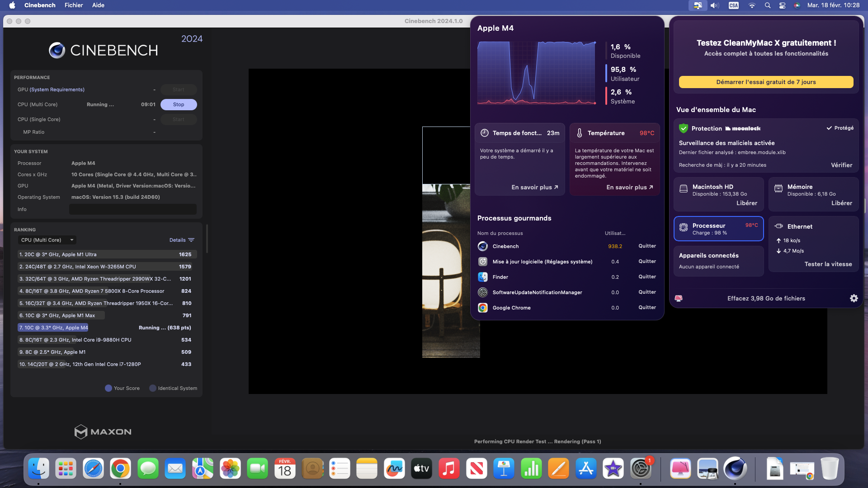Image resolution: width=868 pixels, height=488 pixels.
Task: Click the Details filter icon in Ranking
Action: (x=191, y=240)
